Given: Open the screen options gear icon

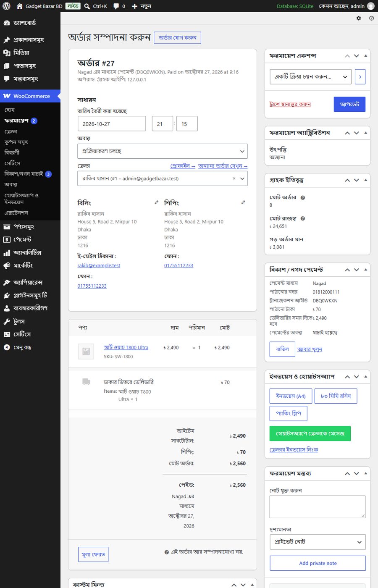Looking at the screenshot, I should 359,18.
